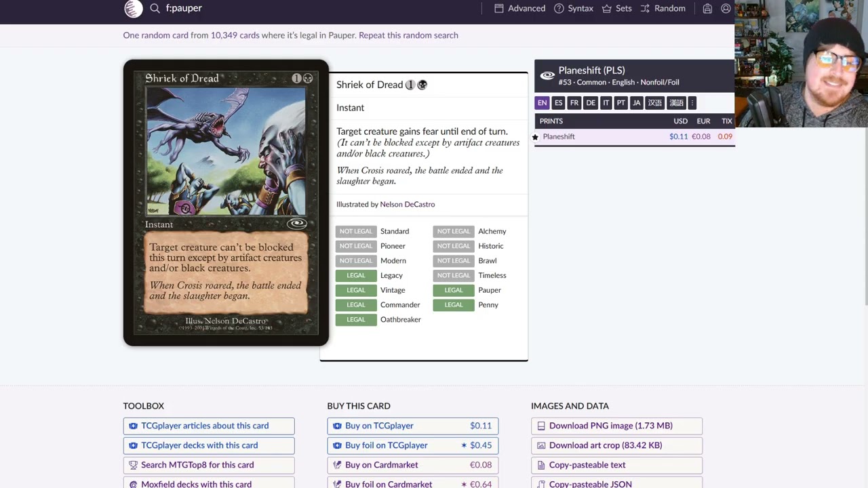
Task: Click the Commander format label
Action: click(400, 305)
